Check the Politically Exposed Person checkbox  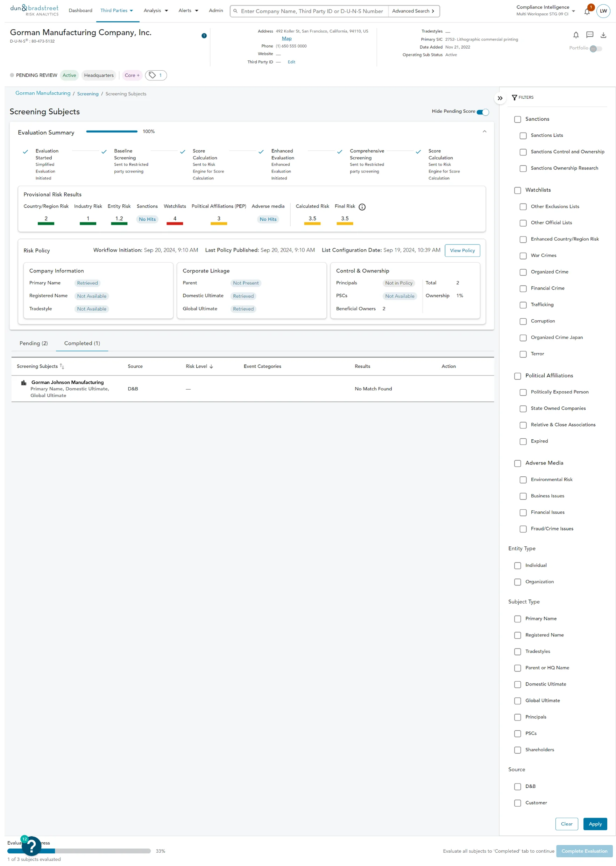[523, 392]
